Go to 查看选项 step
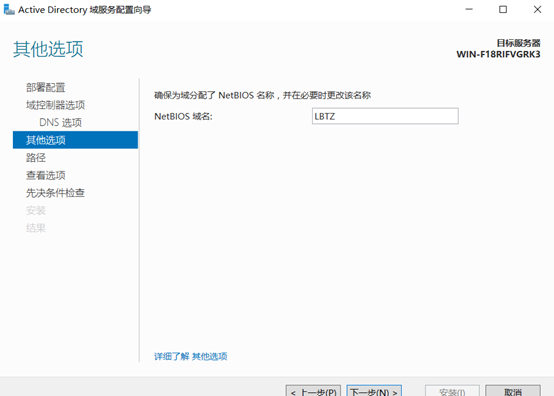The width and height of the screenshot is (554, 396). 46,175
